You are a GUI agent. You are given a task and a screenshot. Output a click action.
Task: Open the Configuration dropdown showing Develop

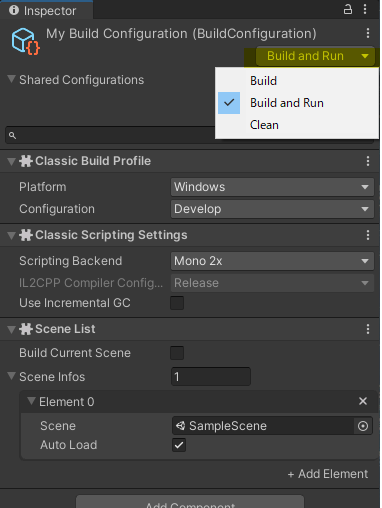[272, 209]
